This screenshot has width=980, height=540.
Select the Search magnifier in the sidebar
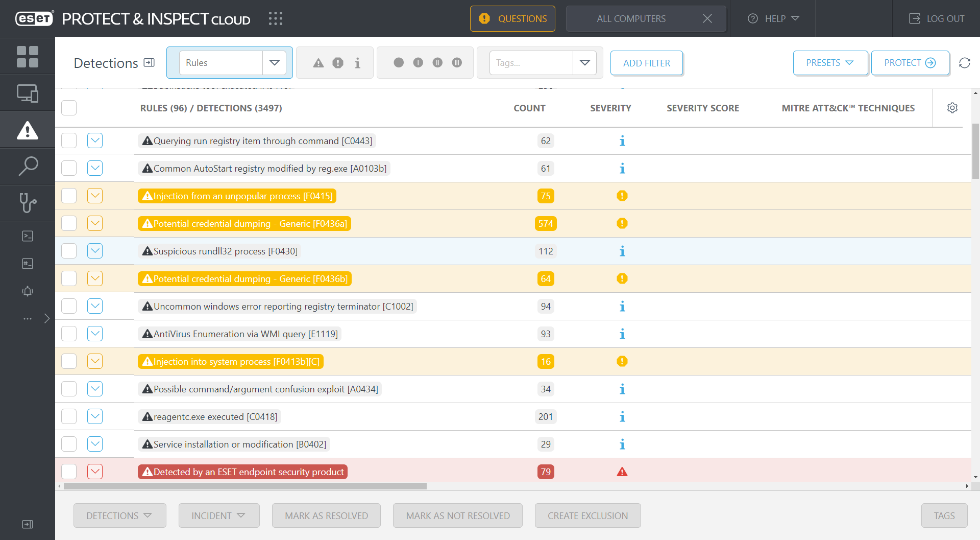pos(28,166)
